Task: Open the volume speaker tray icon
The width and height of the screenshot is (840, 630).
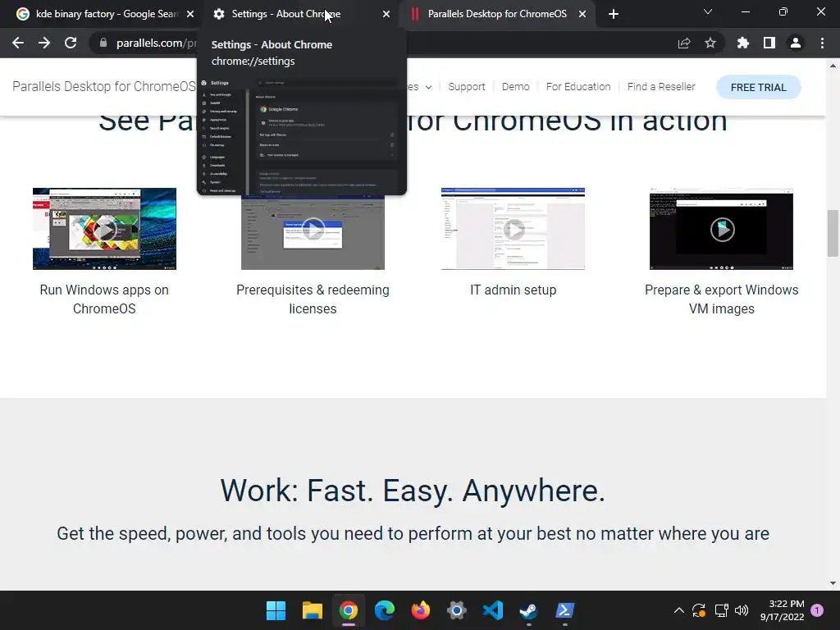Action: 742,610
